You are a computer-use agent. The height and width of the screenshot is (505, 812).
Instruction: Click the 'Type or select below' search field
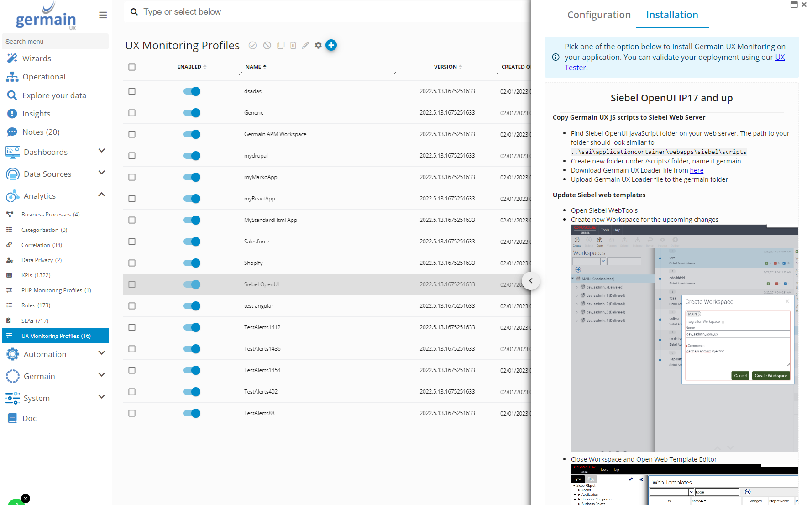(320, 12)
